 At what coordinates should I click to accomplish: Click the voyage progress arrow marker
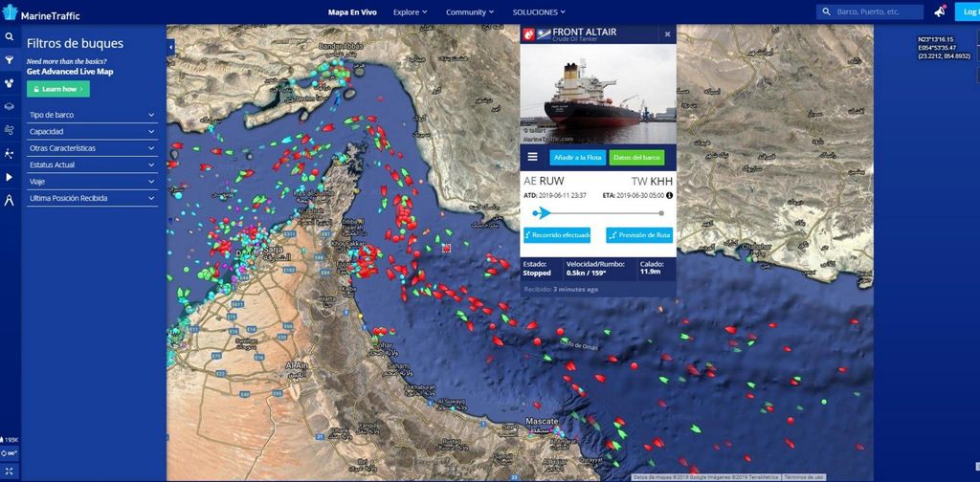point(543,213)
